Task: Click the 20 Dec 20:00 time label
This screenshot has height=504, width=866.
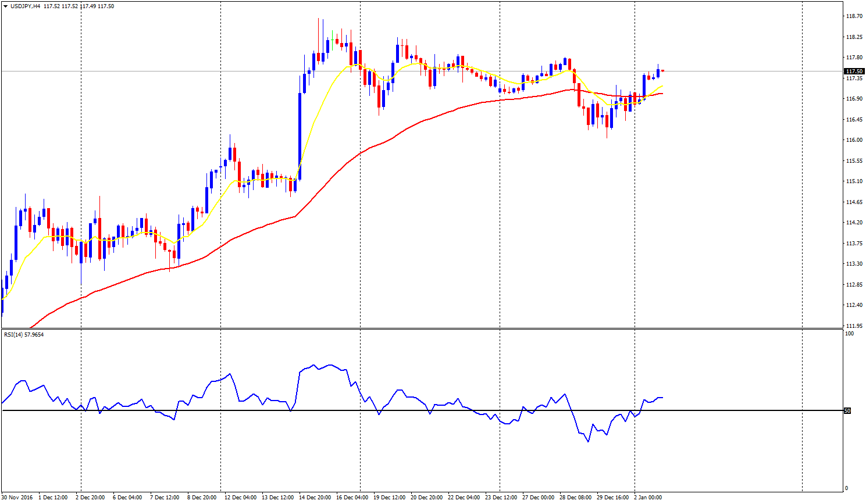Action: point(426,498)
